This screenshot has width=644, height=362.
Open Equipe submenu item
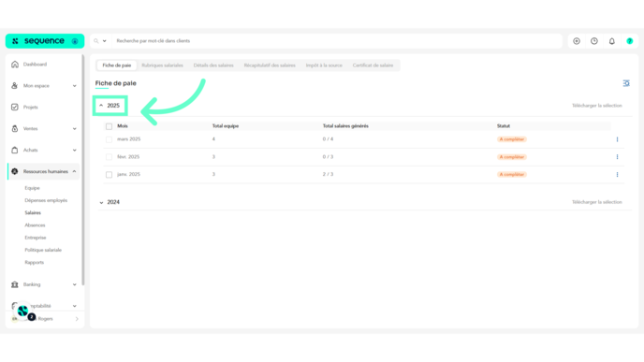32,188
